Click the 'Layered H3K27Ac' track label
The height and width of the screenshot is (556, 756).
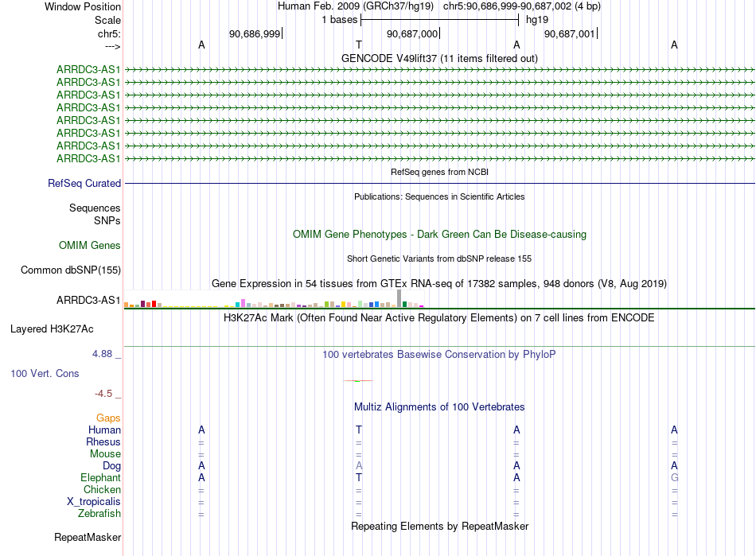coord(52,329)
